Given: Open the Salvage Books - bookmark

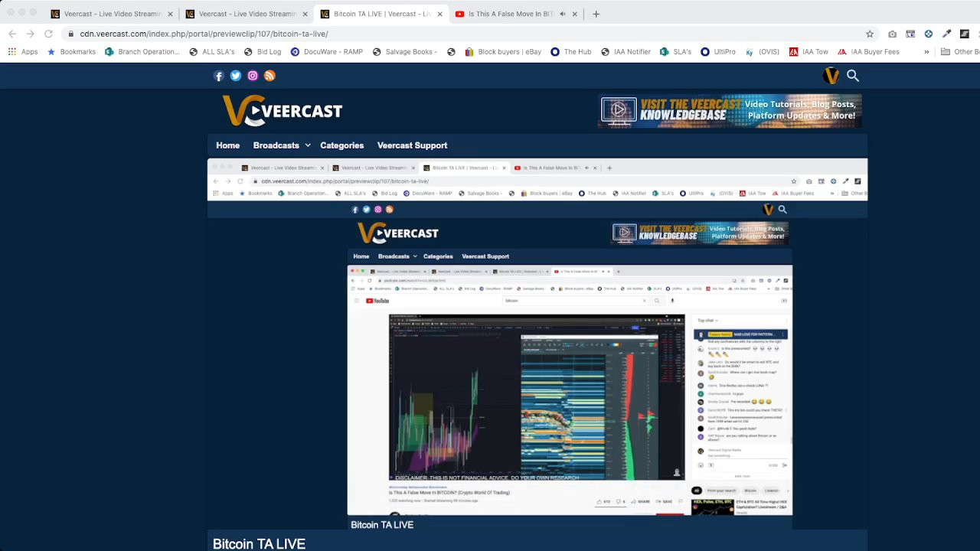Looking at the screenshot, I should (x=405, y=52).
